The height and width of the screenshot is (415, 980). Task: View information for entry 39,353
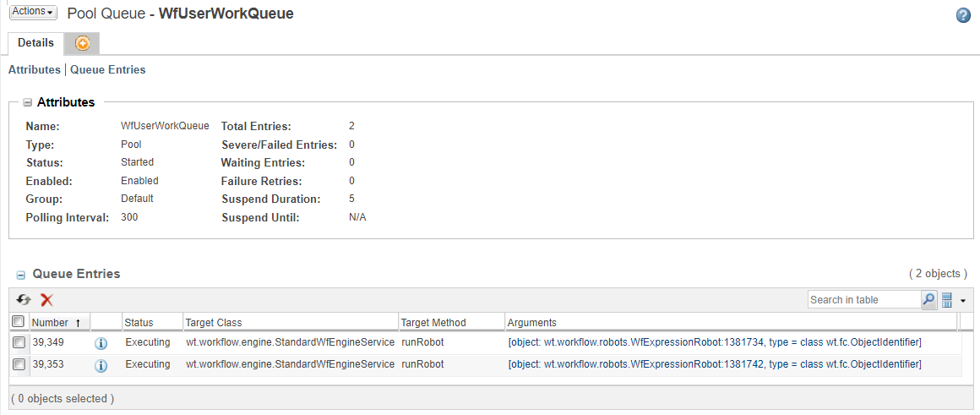[101, 365]
